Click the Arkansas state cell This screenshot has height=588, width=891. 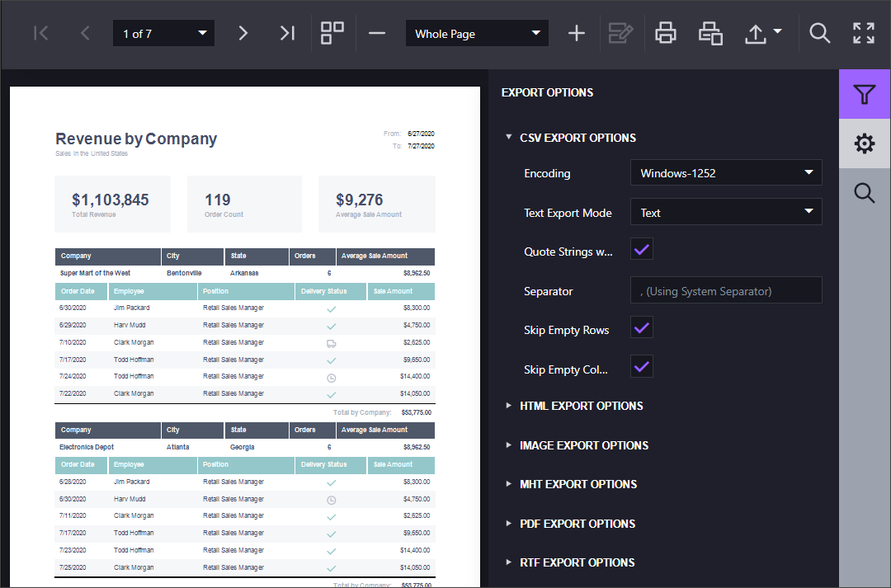coord(244,273)
